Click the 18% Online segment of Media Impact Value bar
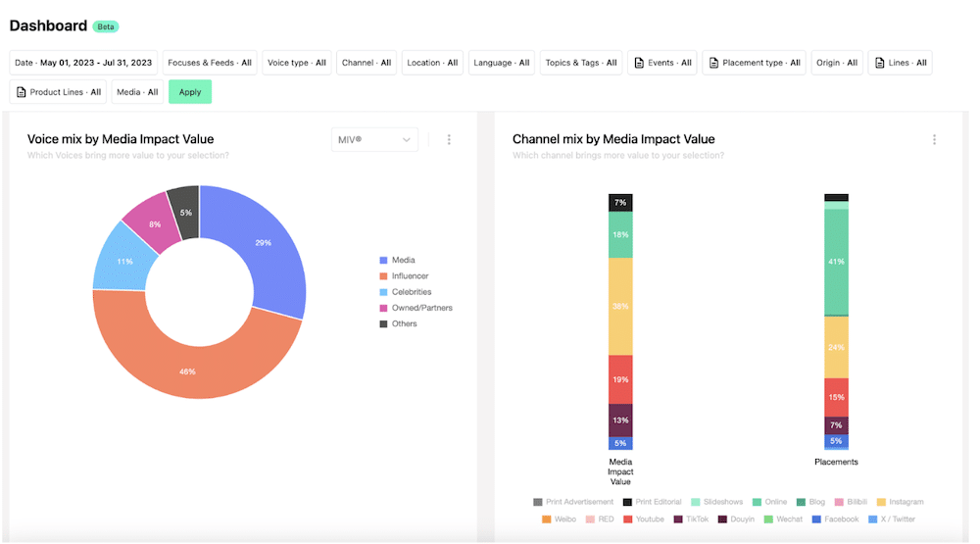Screen dimensions: 980x544 tap(620, 235)
